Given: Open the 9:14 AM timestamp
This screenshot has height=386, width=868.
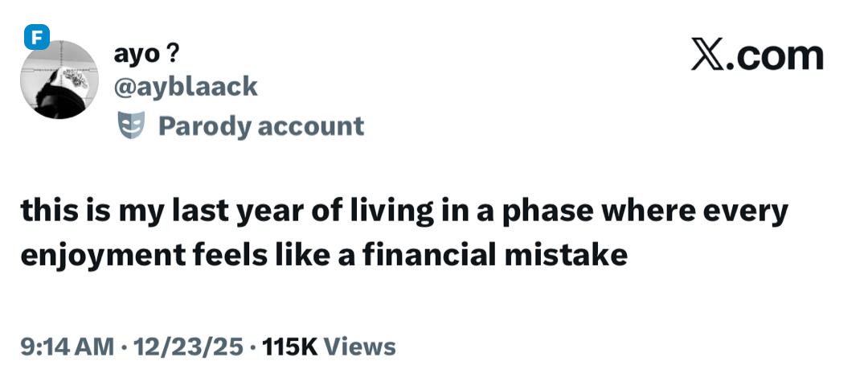Looking at the screenshot, I should (68, 347).
